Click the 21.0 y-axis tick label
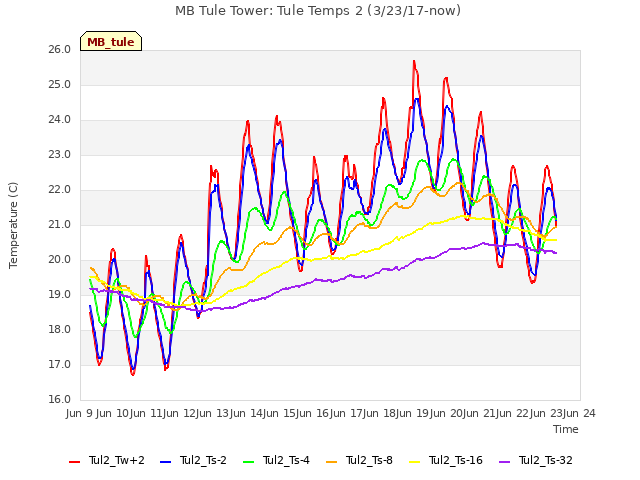 coord(60,225)
